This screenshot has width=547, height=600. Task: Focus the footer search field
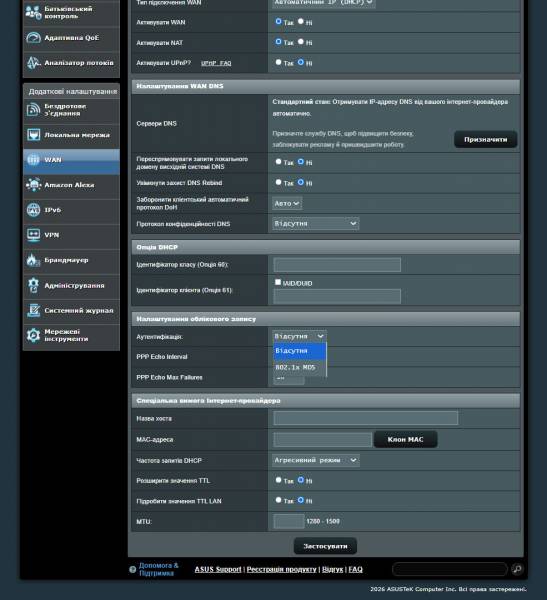tap(450, 569)
